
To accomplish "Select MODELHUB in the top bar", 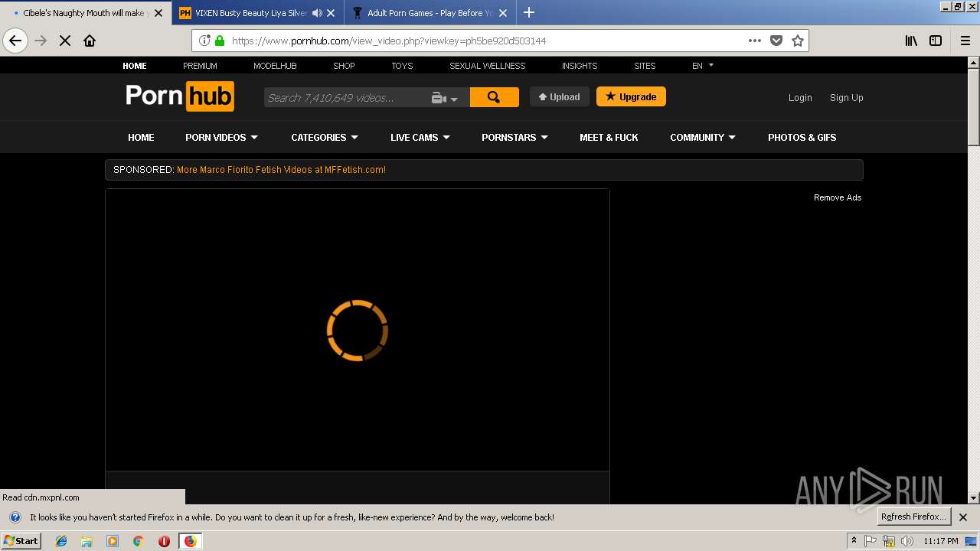I will [275, 66].
